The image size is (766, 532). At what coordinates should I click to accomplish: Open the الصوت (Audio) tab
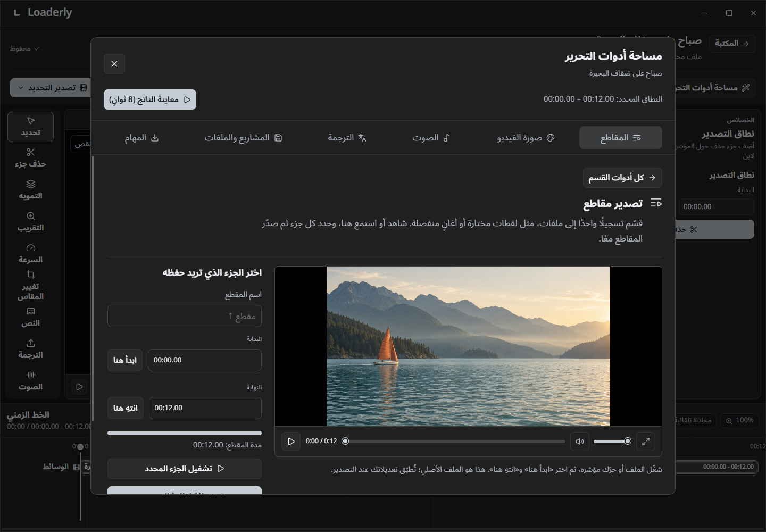pos(431,138)
